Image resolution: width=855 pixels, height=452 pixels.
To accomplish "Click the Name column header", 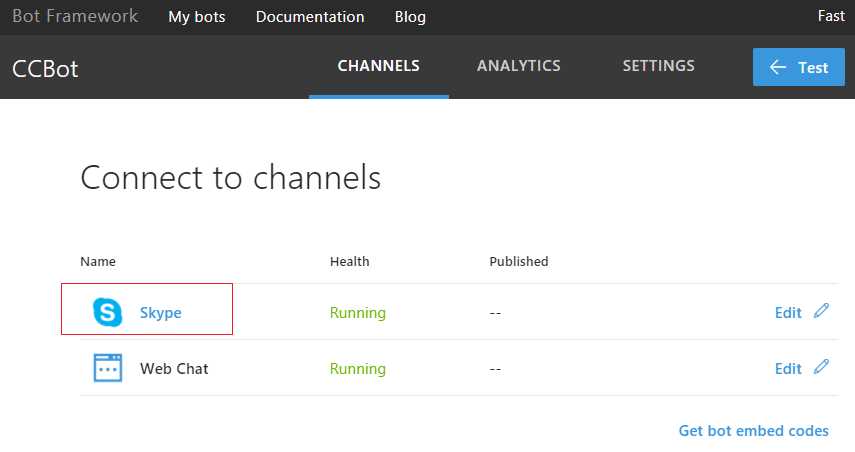I will click(98, 262).
